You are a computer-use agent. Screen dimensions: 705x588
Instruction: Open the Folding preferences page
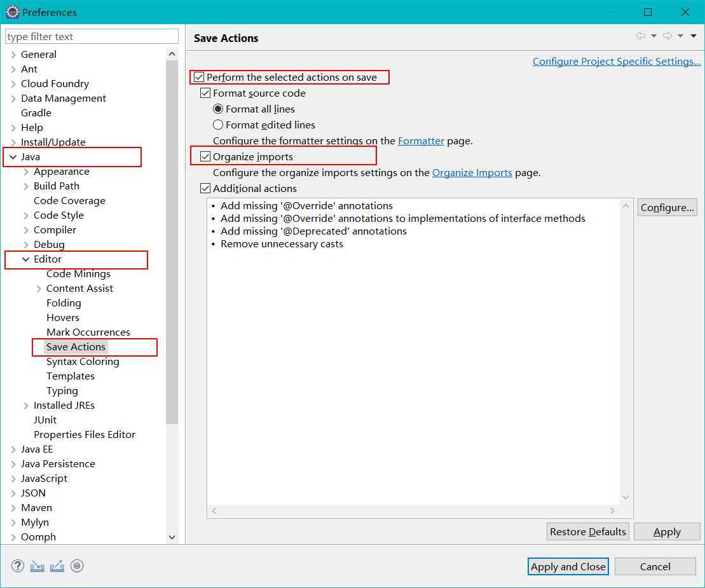coord(64,303)
